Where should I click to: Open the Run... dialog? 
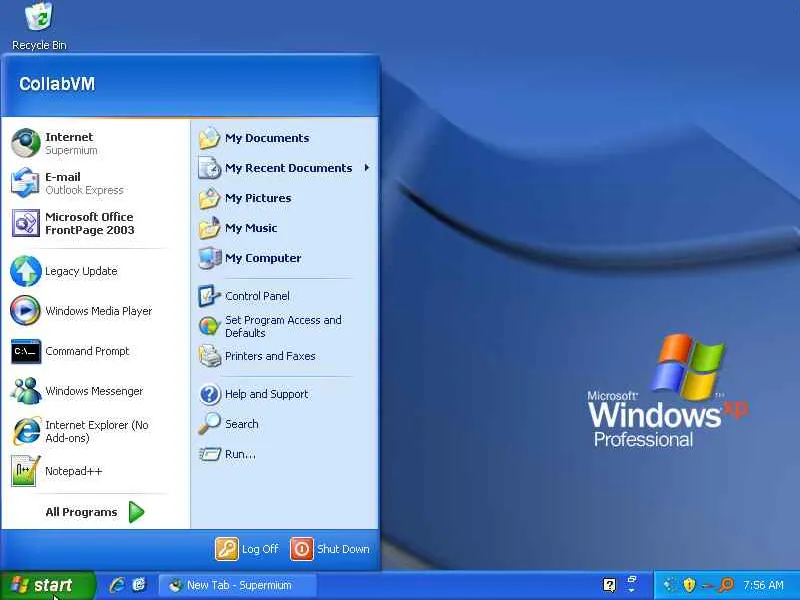[284, 454]
